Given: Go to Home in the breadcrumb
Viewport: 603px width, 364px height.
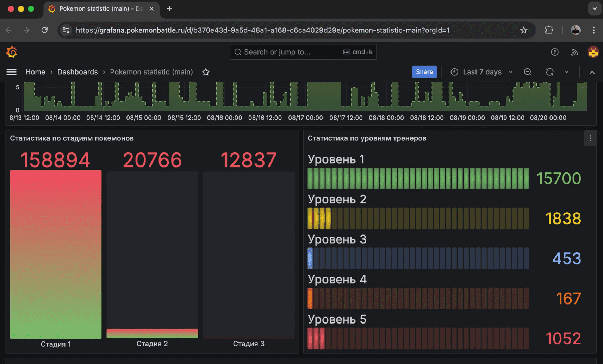Looking at the screenshot, I should point(35,72).
